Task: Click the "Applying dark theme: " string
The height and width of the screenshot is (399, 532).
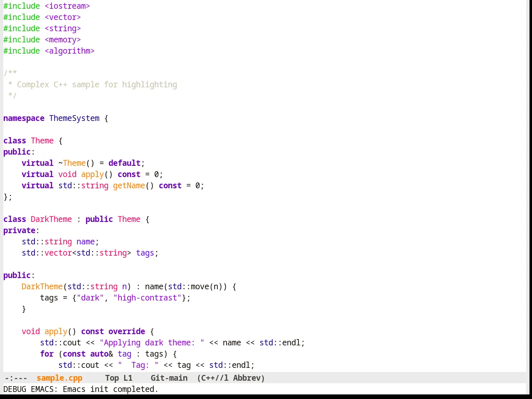Action: click(x=152, y=342)
